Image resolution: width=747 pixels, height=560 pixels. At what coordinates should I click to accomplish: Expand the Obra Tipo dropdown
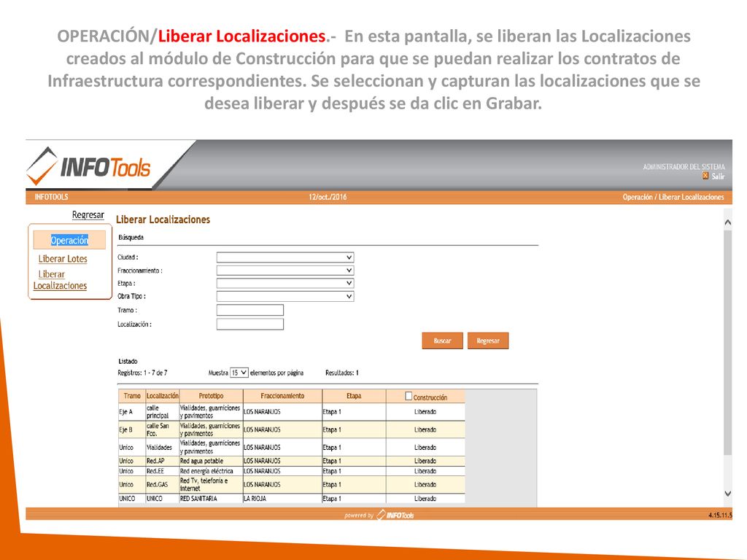[285, 296]
